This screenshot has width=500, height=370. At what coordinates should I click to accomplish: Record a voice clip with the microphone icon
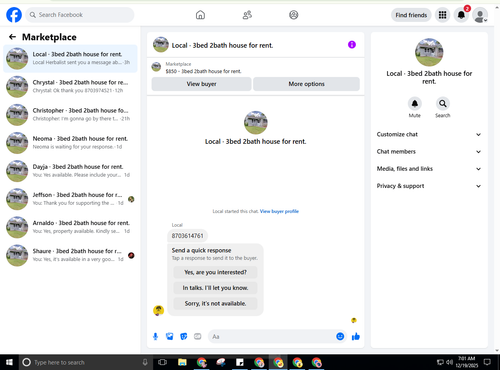tap(155, 337)
